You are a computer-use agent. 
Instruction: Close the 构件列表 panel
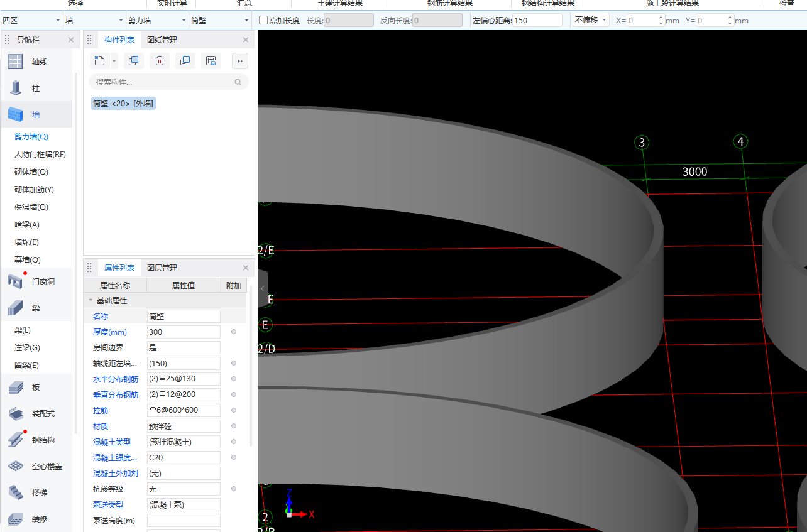246,40
